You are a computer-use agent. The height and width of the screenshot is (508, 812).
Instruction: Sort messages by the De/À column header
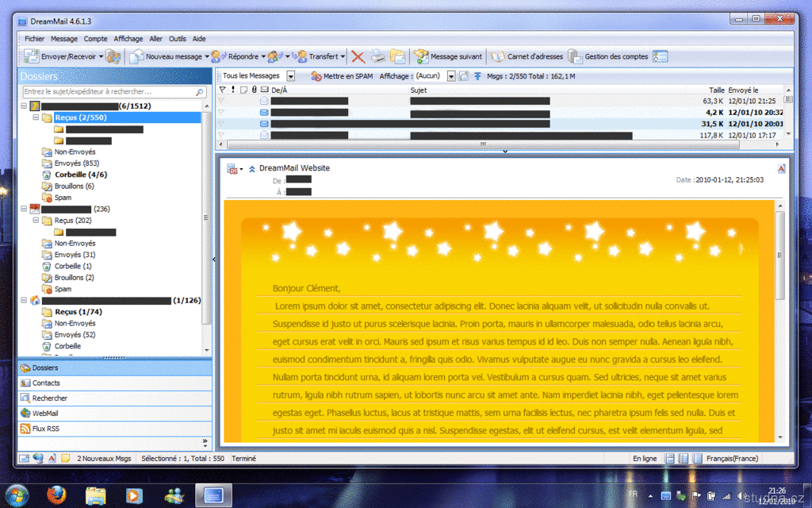[279, 90]
